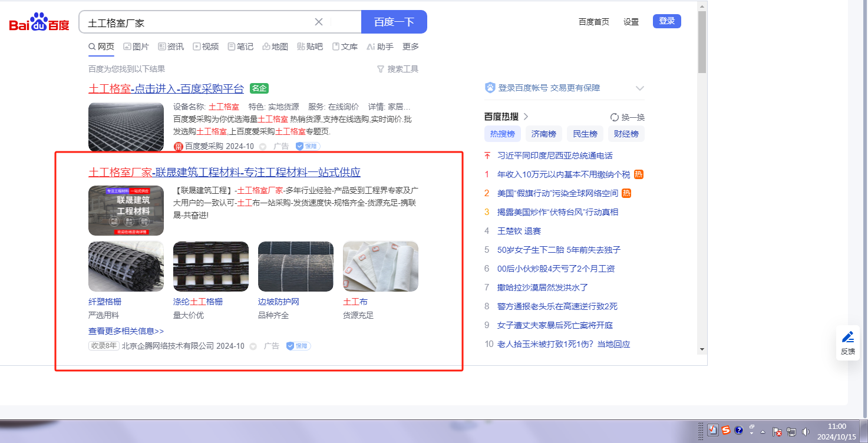
Task: Switch to the 图片 tab
Action: pyautogui.click(x=136, y=47)
